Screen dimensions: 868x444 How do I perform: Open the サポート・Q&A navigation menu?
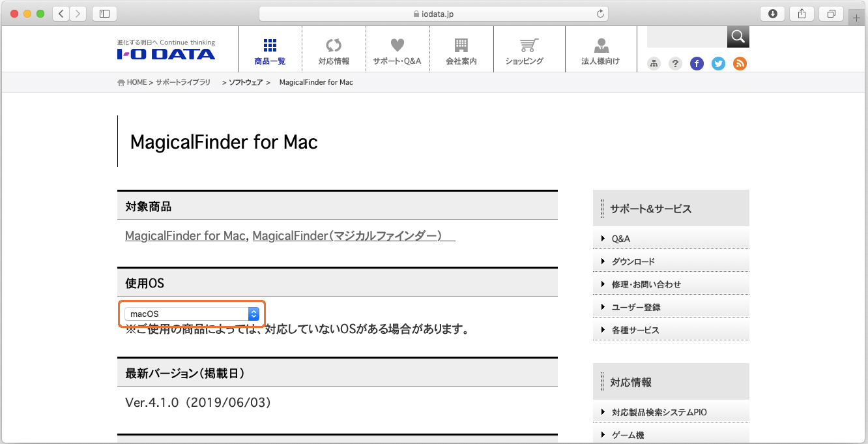coord(397,52)
